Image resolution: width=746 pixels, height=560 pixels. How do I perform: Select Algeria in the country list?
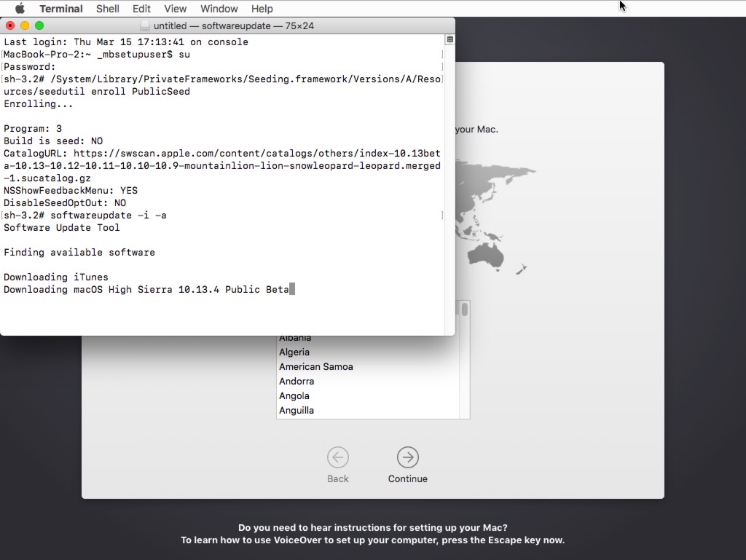click(x=368, y=352)
